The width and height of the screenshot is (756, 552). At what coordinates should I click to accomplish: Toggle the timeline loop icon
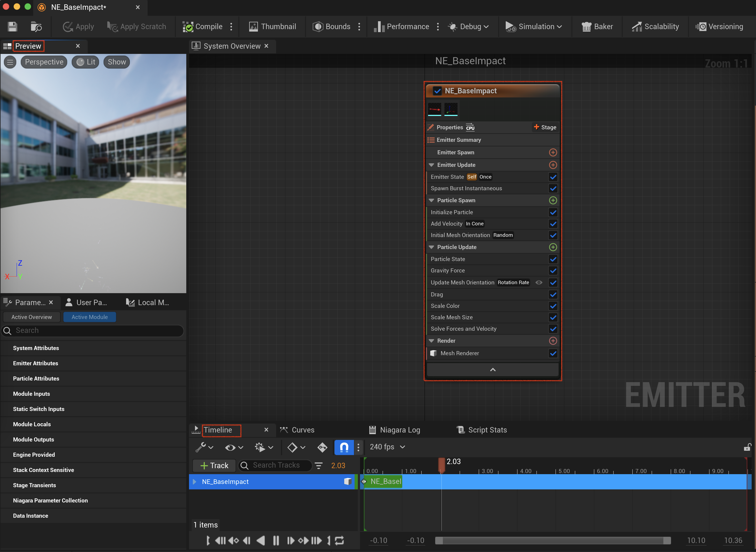tap(339, 540)
